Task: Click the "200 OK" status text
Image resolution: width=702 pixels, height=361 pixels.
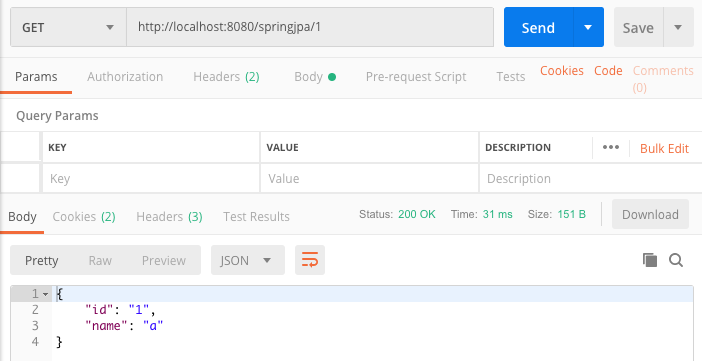Action: [416, 214]
